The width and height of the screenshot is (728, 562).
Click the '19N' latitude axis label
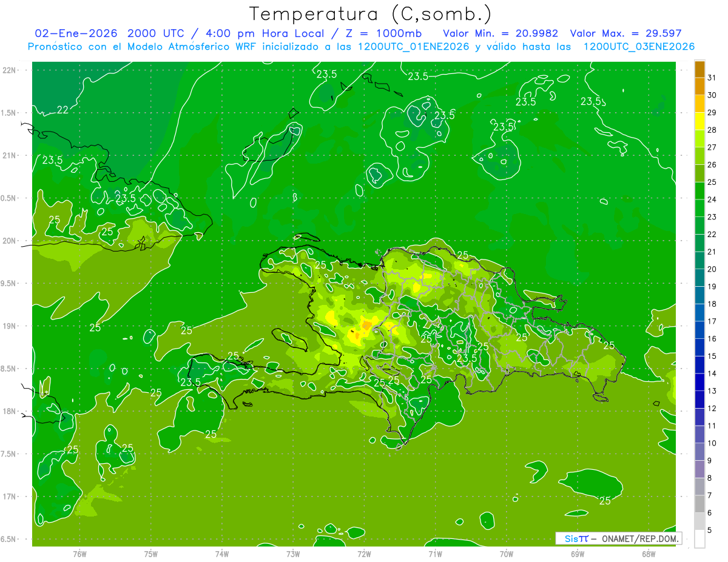tap(10, 326)
